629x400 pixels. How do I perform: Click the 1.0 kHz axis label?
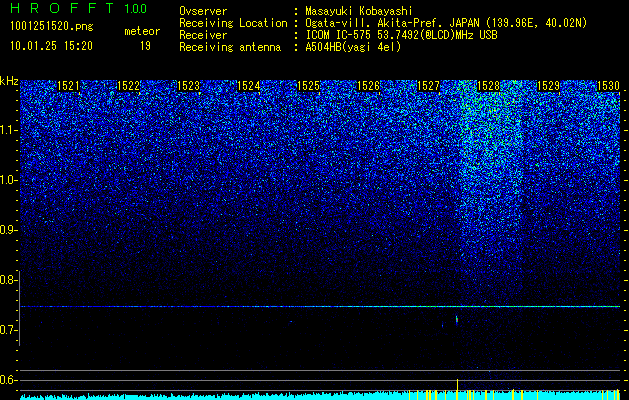pyautogui.click(x=9, y=180)
